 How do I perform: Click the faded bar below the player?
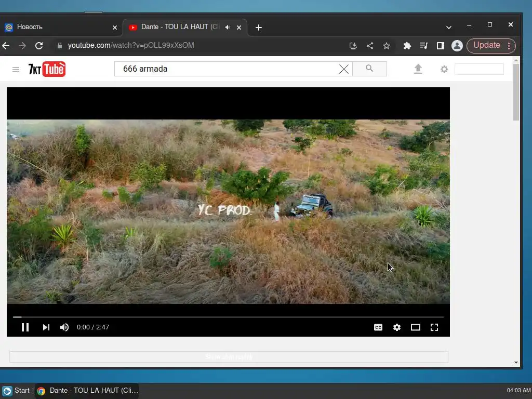[x=229, y=356]
